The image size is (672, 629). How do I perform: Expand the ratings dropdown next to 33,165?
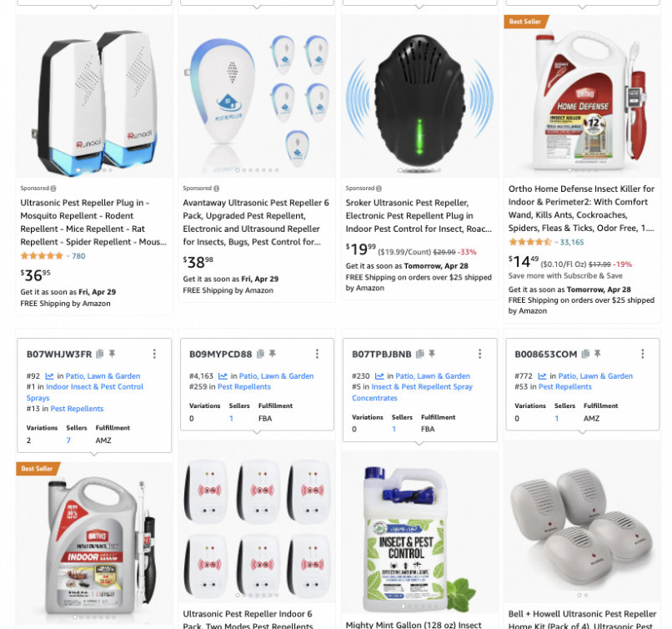556,242
